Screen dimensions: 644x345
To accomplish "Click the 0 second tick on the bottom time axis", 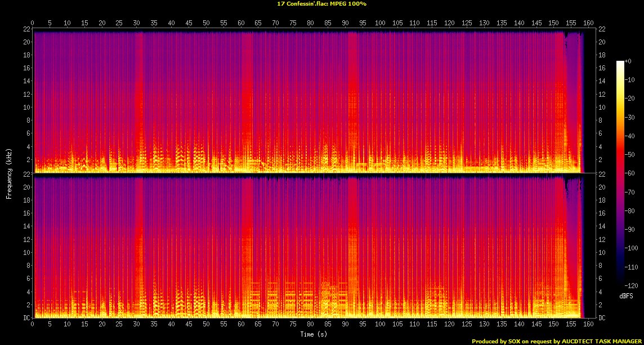I will 33,325.
